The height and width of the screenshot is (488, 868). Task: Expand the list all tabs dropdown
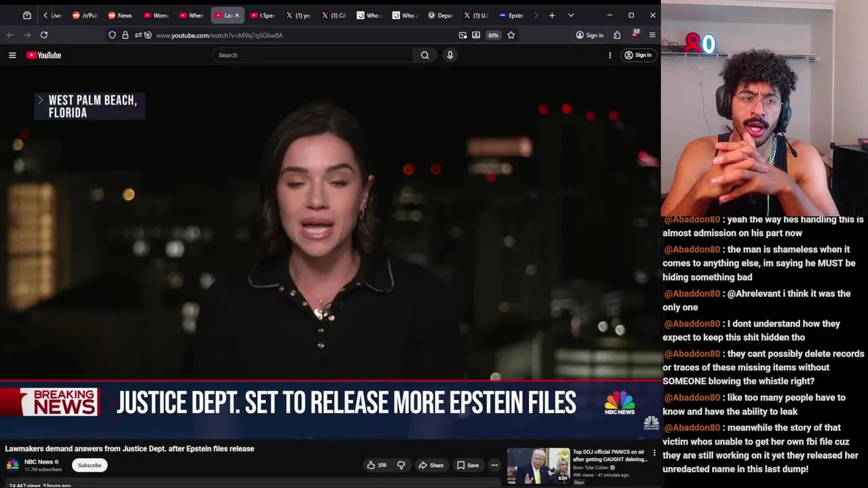(x=571, y=15)
